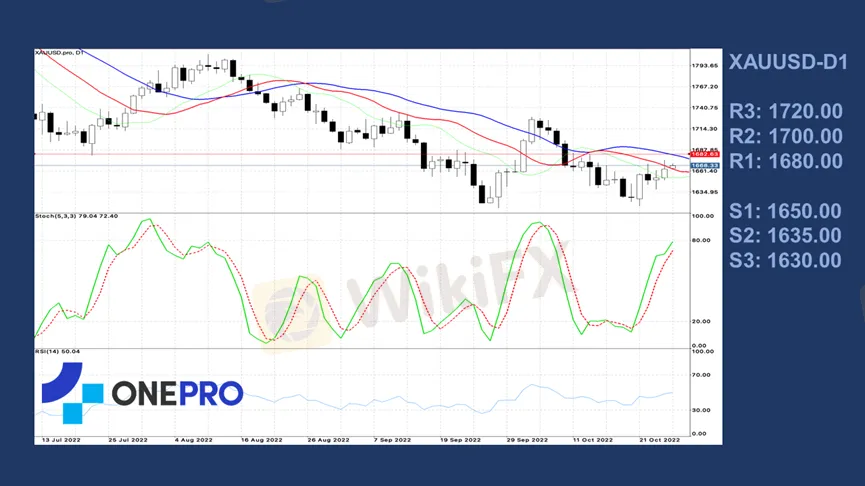Click the 1634.95 price axis label
865x486 pixels.
click(705, 192)
